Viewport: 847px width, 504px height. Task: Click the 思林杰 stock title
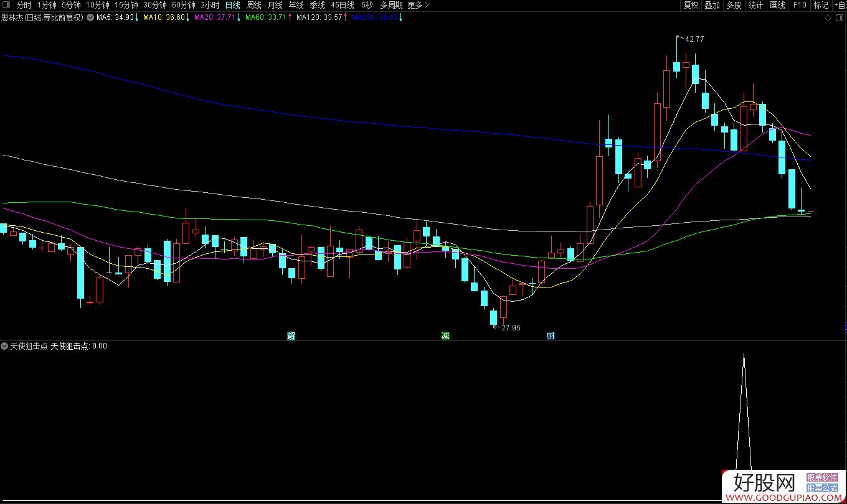42,17
